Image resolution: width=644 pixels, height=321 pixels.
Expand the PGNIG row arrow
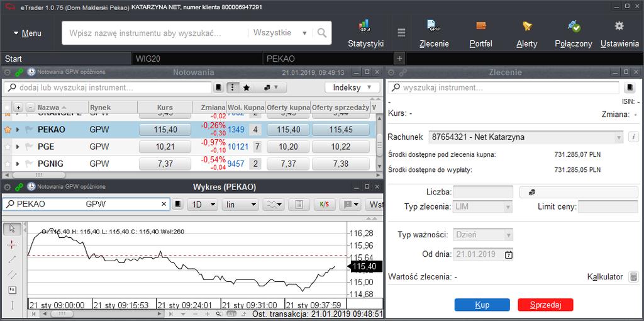tap(18, 164)
